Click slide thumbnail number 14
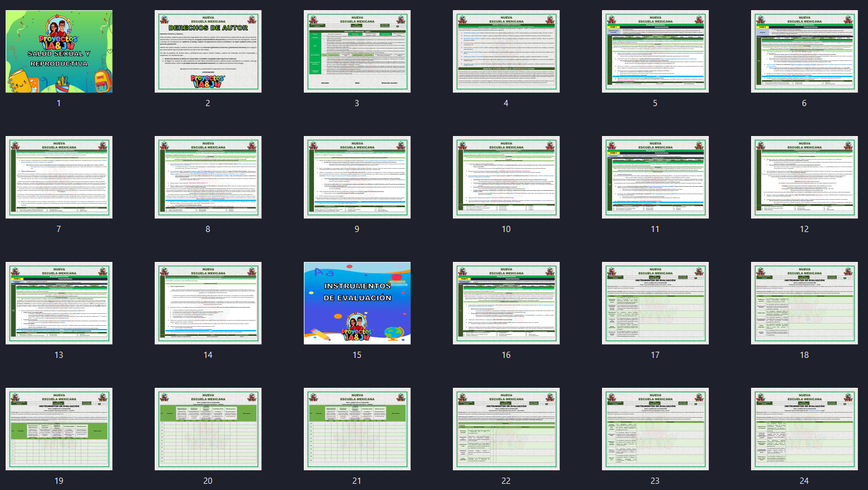Screen dimensions: 868x490 pos(208,303)
